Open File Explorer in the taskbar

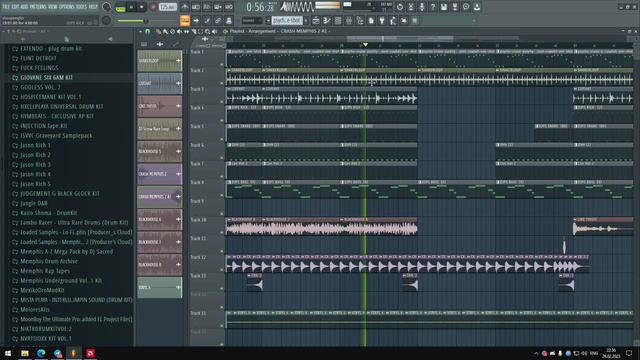[x=25, y=353]
